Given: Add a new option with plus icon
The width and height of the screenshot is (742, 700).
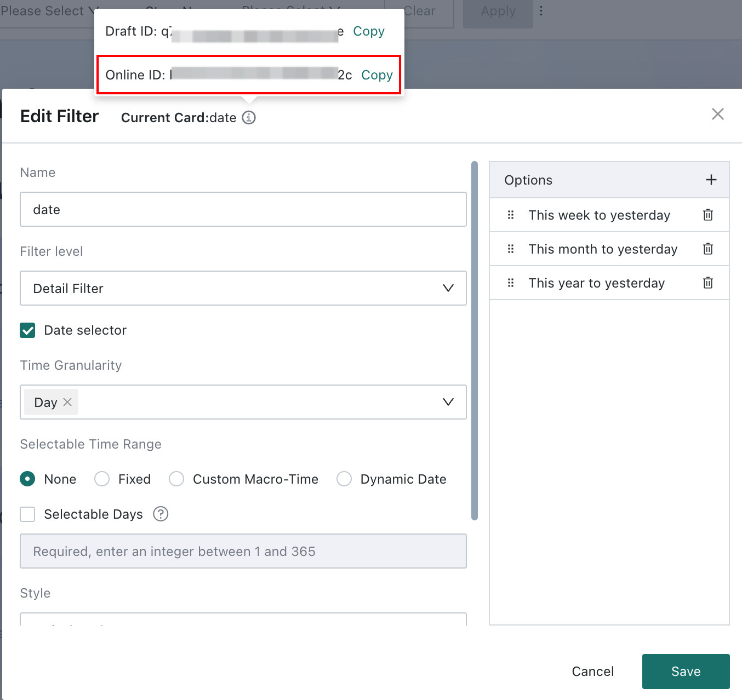Looking at the screenshot, I should [711, 180].
